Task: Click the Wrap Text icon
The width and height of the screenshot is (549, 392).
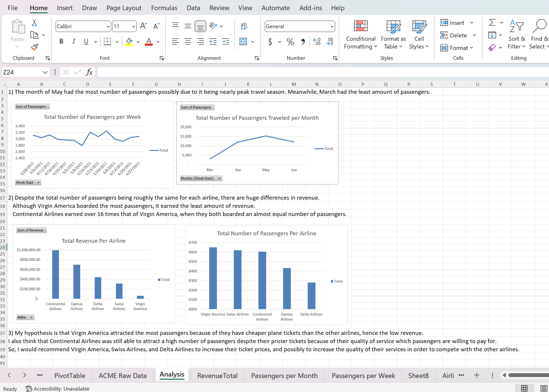Action: [x=244, y=26]
